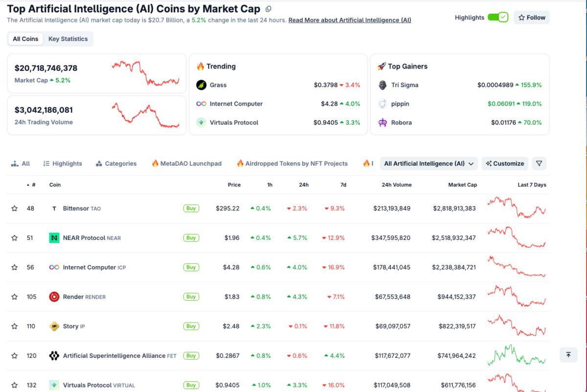
Task: Click the sort caret next to the # column
Action: tap(27, 185)
